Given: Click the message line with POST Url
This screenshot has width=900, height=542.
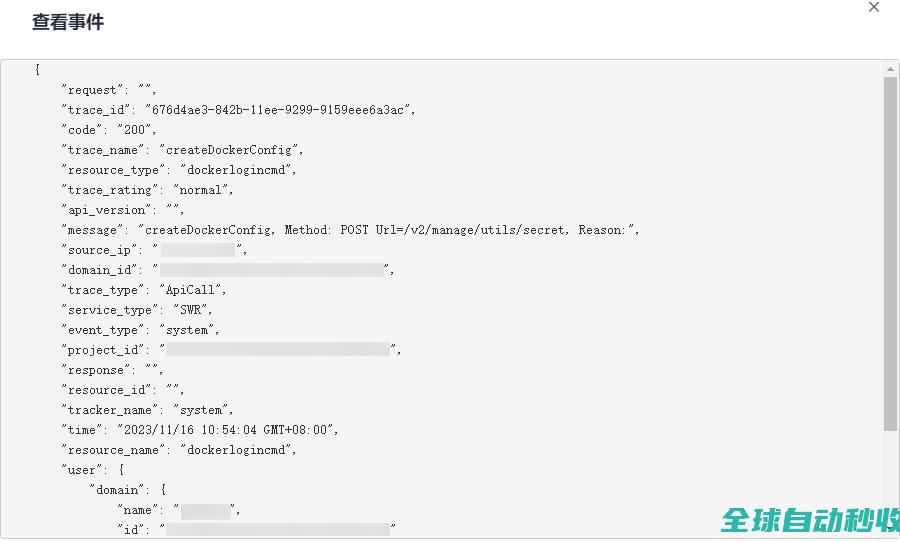Looking at the screenshot, I should point(350,230).
